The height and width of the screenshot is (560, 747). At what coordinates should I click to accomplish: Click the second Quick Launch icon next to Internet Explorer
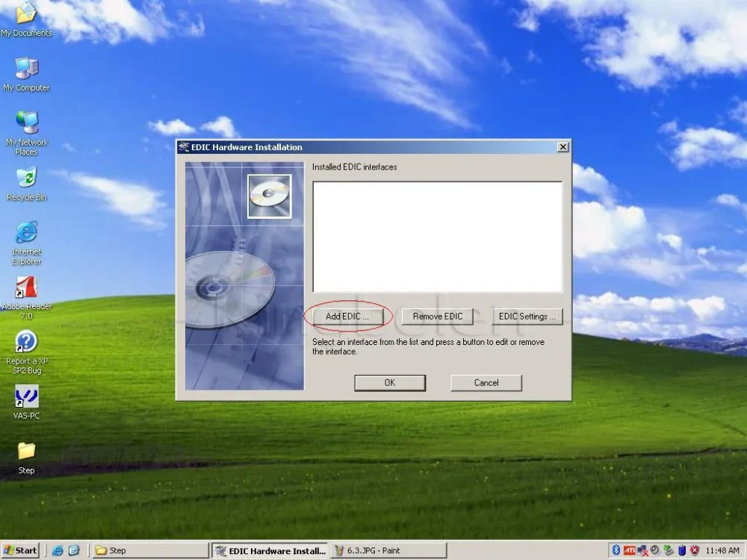(74, 550)
